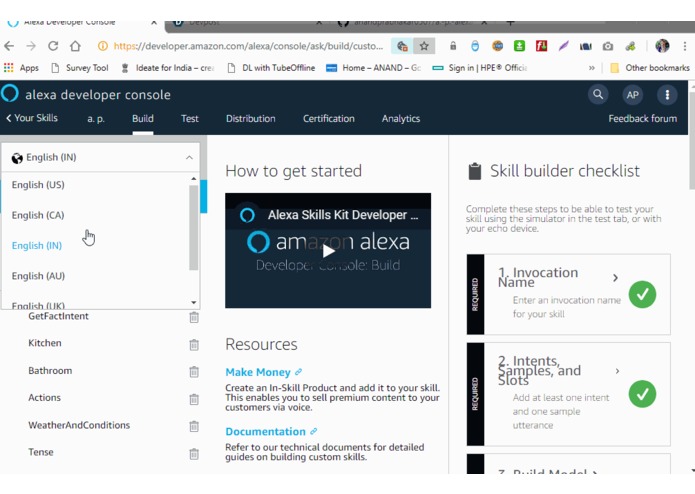Select the Actions intent

pos(44,398)
